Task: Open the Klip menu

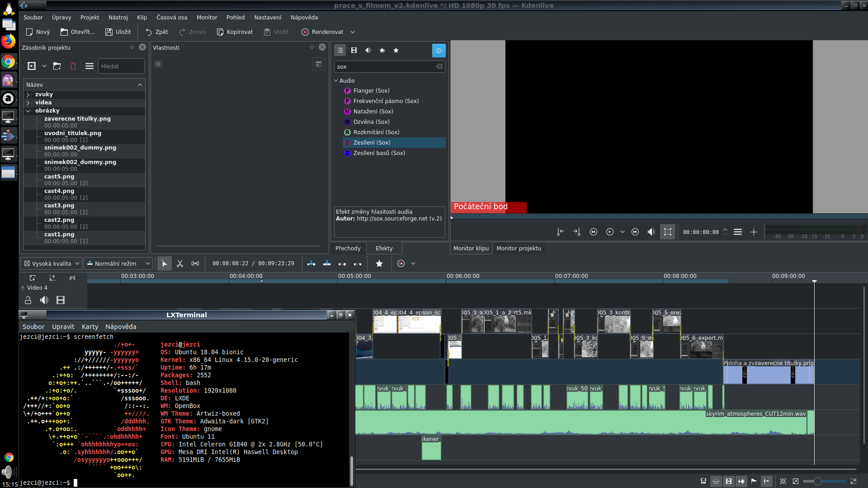Action: [142, 17]
